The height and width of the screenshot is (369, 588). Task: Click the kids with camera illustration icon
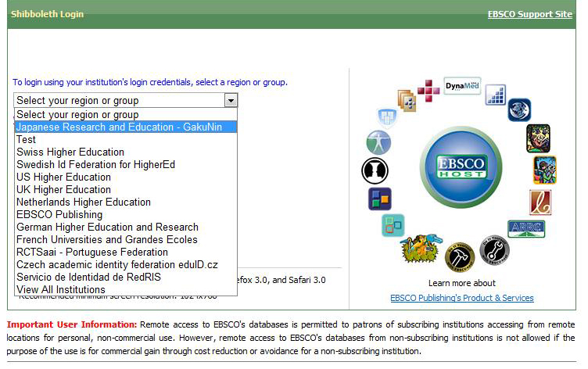tap(545, 170)
